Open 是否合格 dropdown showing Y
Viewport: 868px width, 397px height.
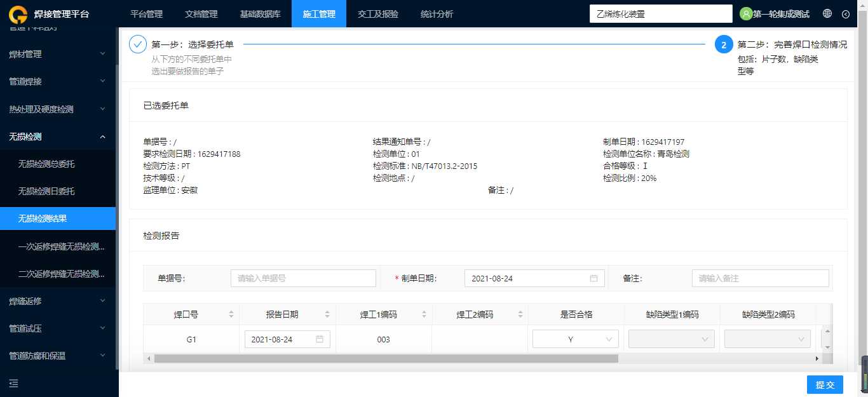(576, 339)
